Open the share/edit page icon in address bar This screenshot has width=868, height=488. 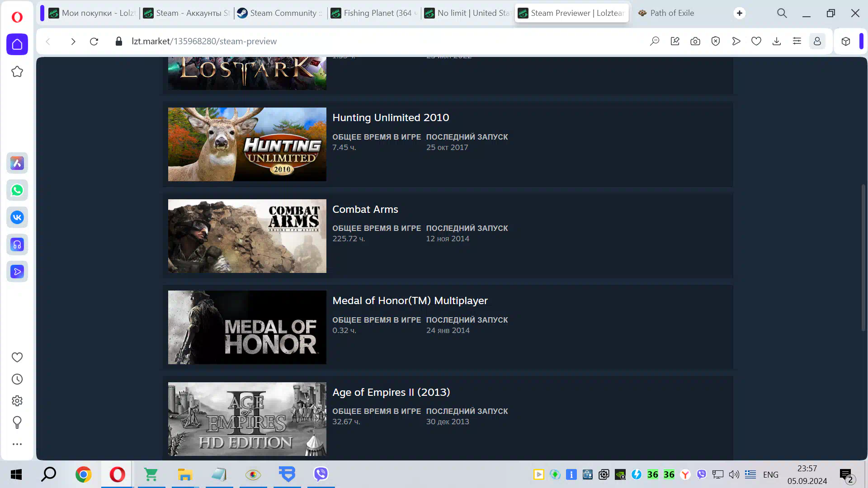pos(675,42)
